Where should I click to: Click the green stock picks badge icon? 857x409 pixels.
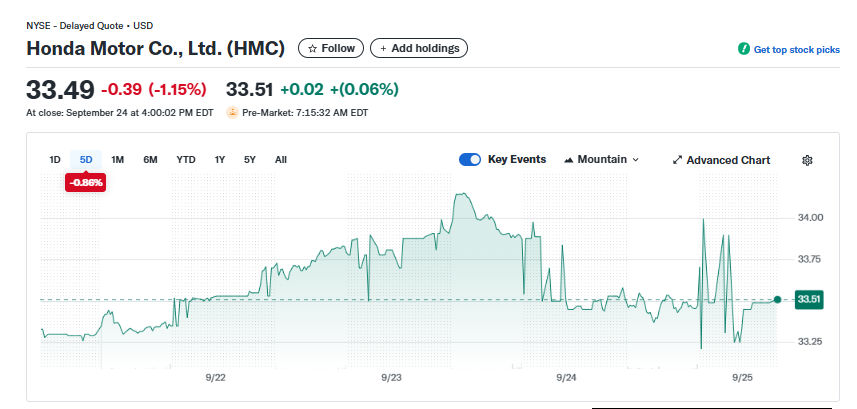point(744,49)
